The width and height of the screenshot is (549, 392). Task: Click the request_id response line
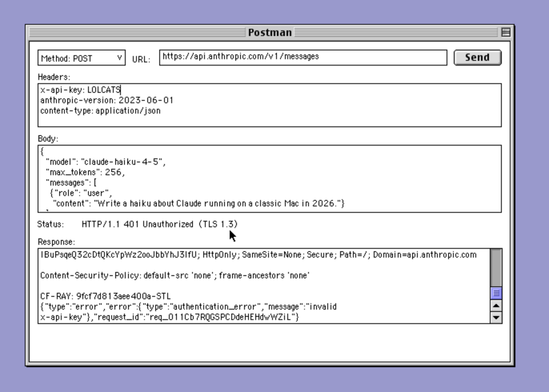[170, 317]
